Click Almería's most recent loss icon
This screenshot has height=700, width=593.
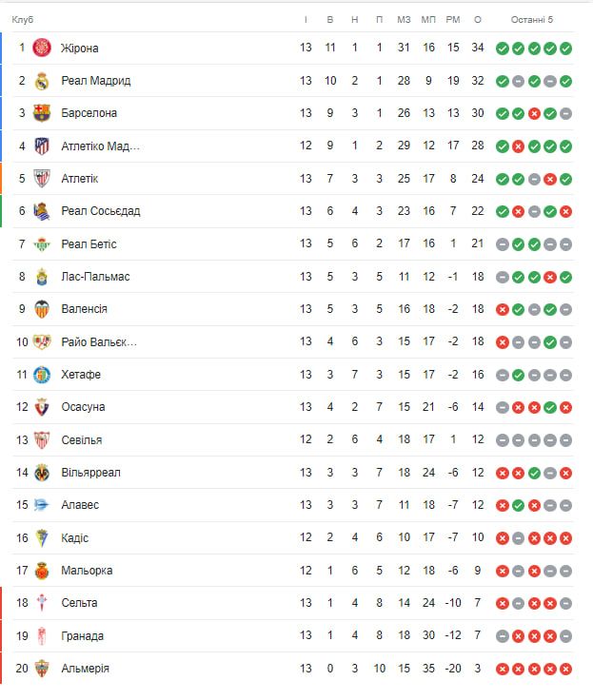[x=565, y=669]
